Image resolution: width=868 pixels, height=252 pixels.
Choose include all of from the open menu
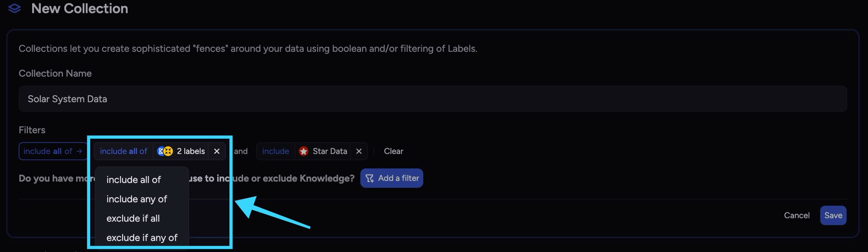coord(133,180)
